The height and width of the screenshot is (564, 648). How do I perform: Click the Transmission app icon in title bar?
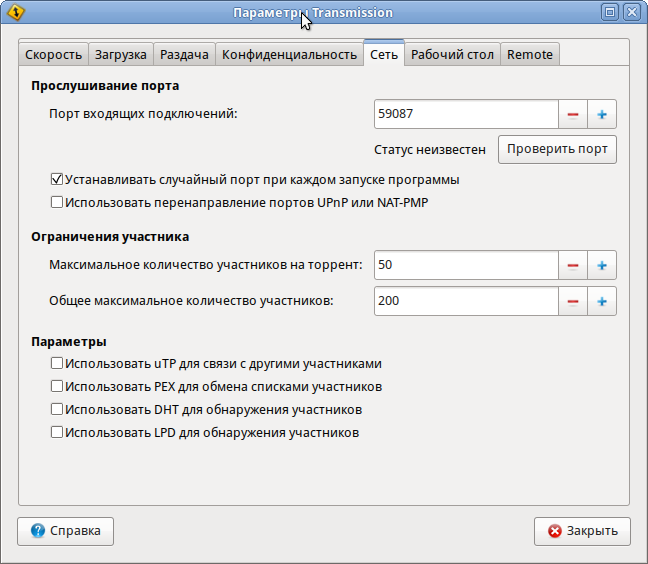pyautogui.click(x=16, y=12)
